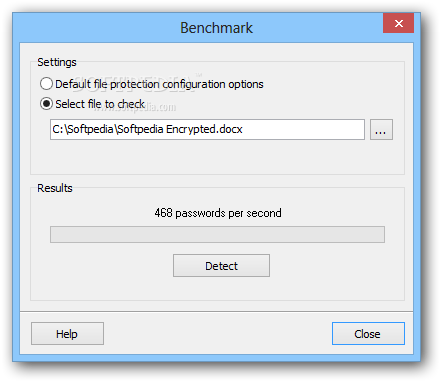Click the Settings group label
The image size is (441, 382).
57,62
